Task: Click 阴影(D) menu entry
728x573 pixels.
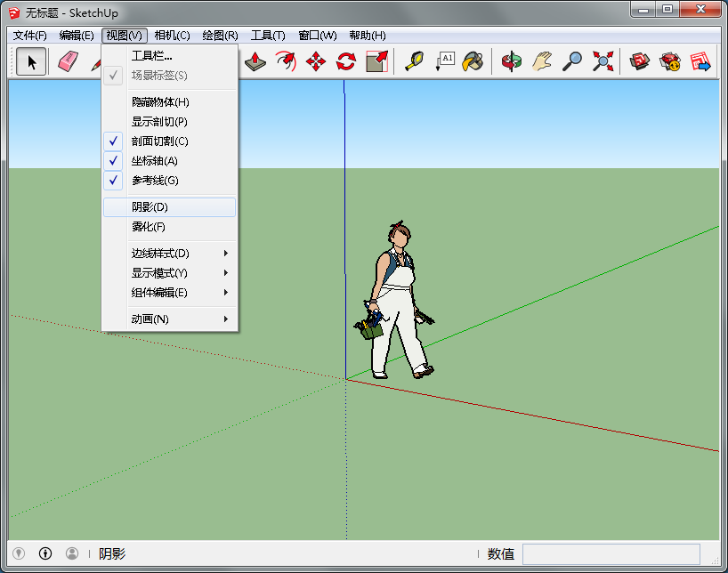Action: tap(150, 207)
